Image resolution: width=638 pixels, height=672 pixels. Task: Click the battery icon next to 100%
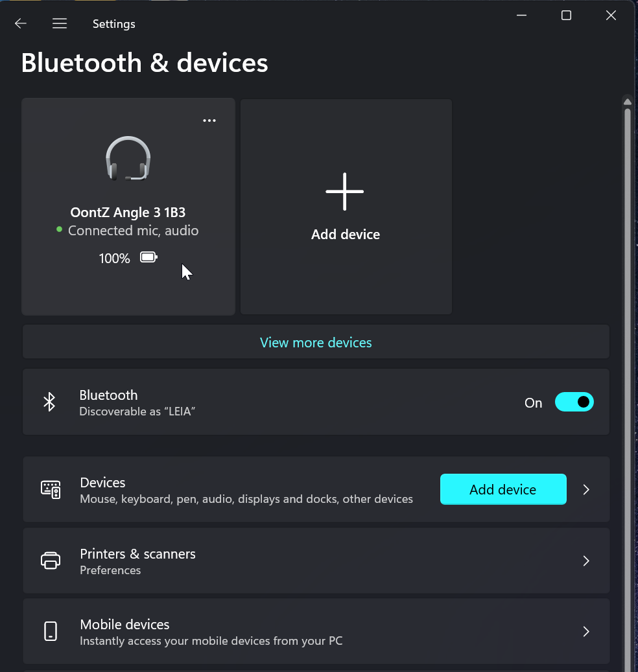[148, 257]
